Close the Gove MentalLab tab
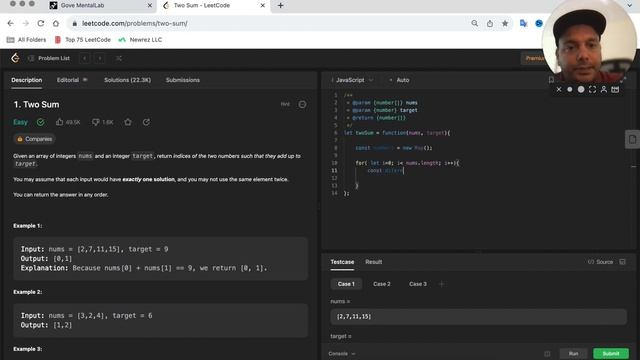The width and height of the screenshot is (640, 360). pyautogui.click(x=149, y=6)
